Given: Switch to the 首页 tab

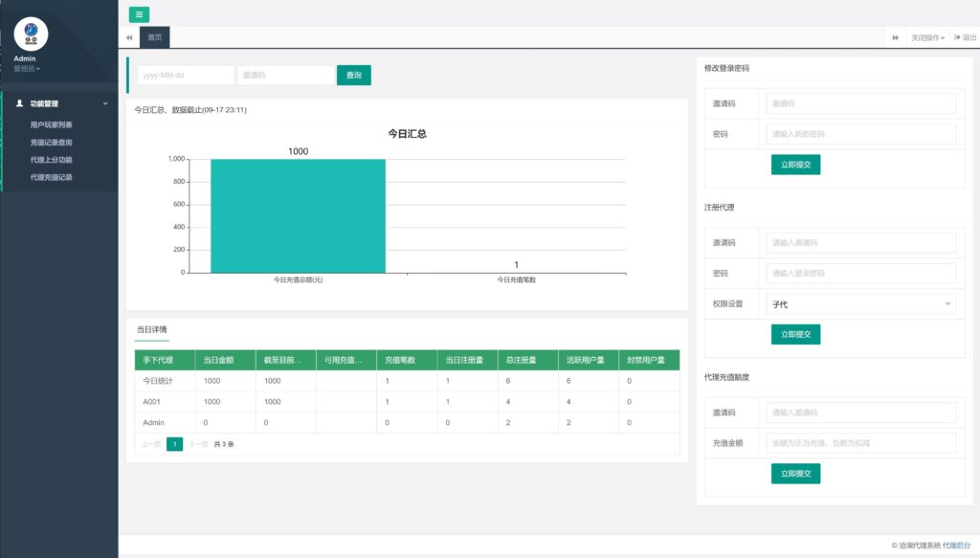Looking at the screenshot, I should [155, 37].
